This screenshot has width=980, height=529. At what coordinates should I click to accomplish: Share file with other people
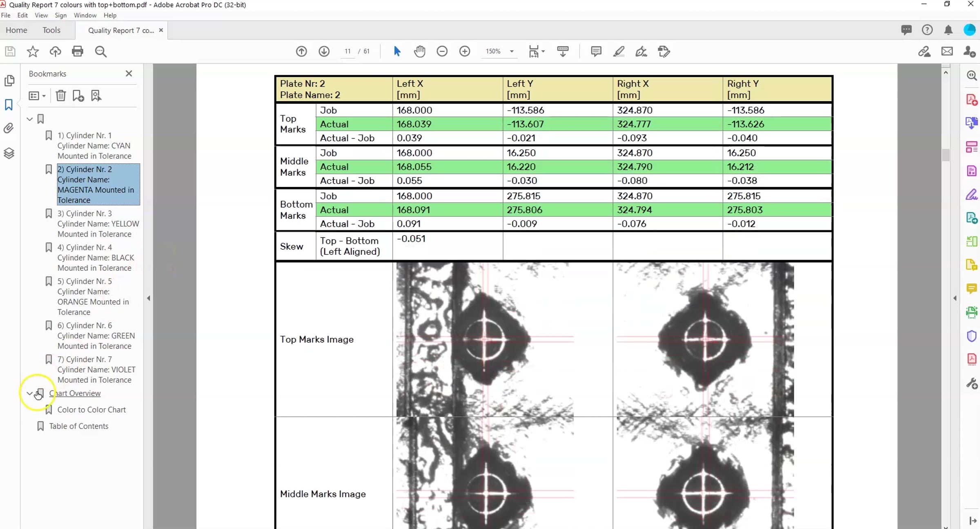[x=969, y=51]
